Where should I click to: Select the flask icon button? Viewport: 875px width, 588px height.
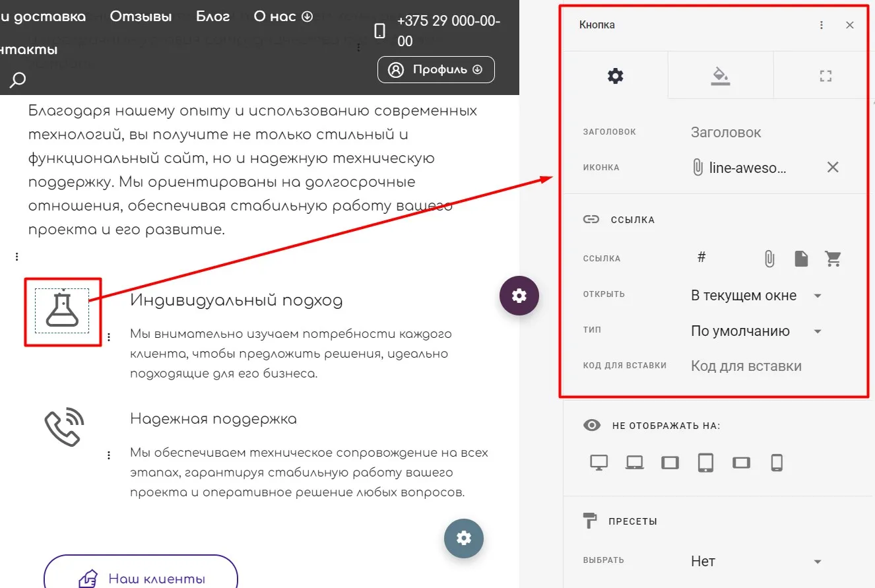tap(62, 310)
